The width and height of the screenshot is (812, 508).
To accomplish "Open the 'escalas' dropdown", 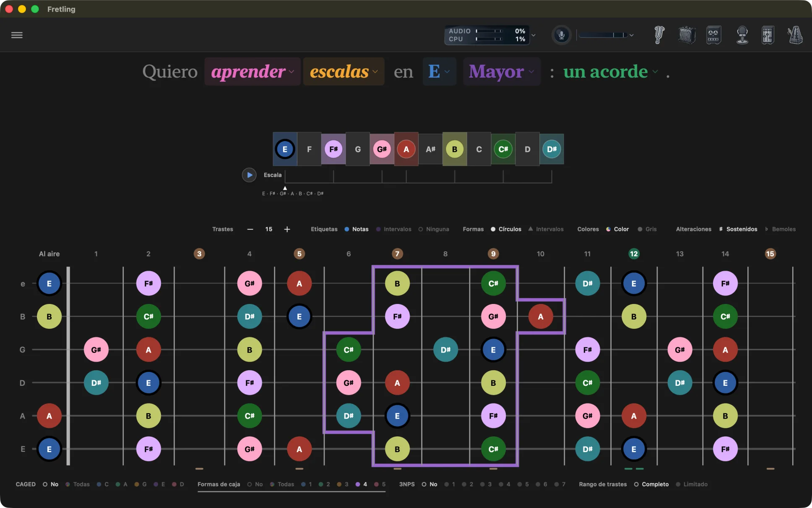I will coord(344,72).
